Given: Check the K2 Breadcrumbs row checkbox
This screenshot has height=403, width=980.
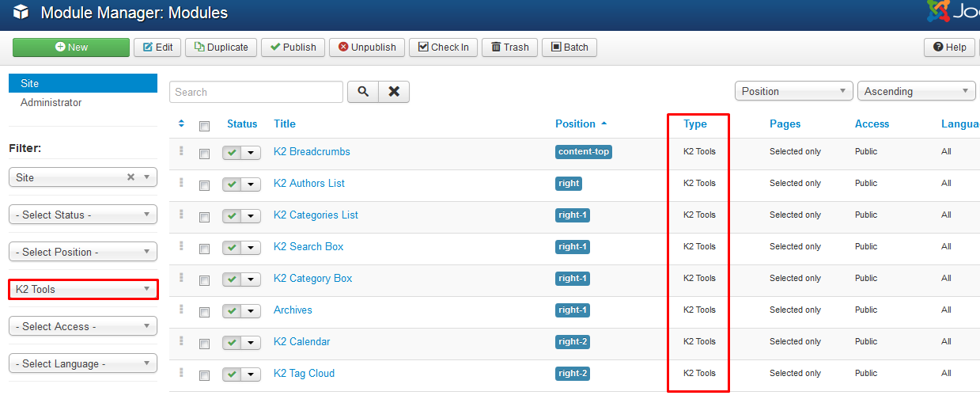Looking at the screenshot, I should (x=205, y=154).
